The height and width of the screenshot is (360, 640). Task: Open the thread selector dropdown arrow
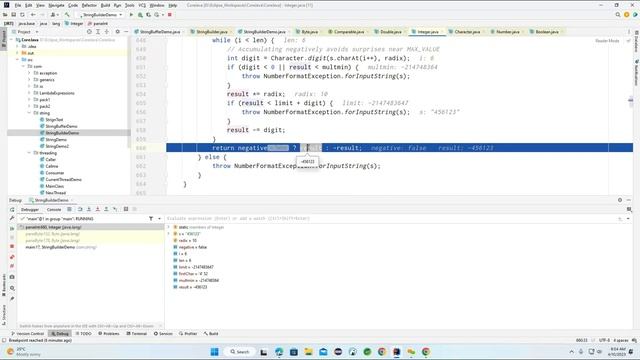pos(159,219)
